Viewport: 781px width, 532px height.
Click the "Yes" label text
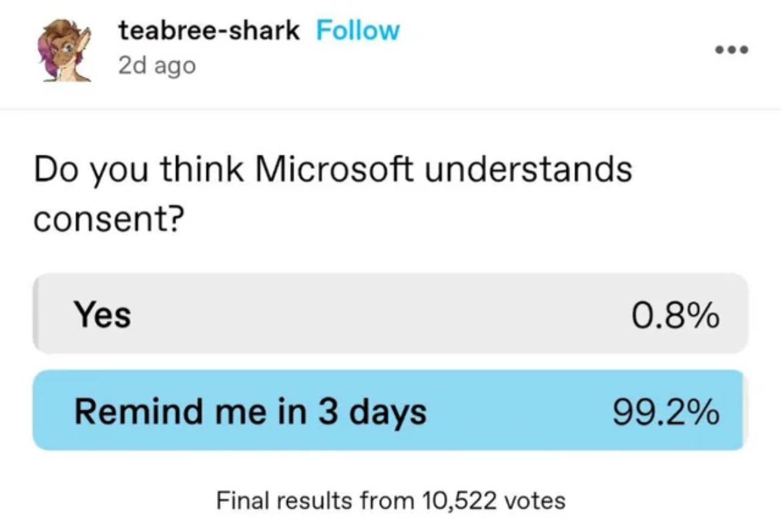[102, 314]
